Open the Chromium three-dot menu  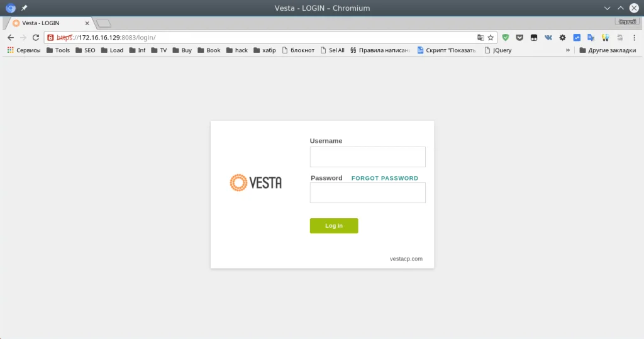pos(634,37)
